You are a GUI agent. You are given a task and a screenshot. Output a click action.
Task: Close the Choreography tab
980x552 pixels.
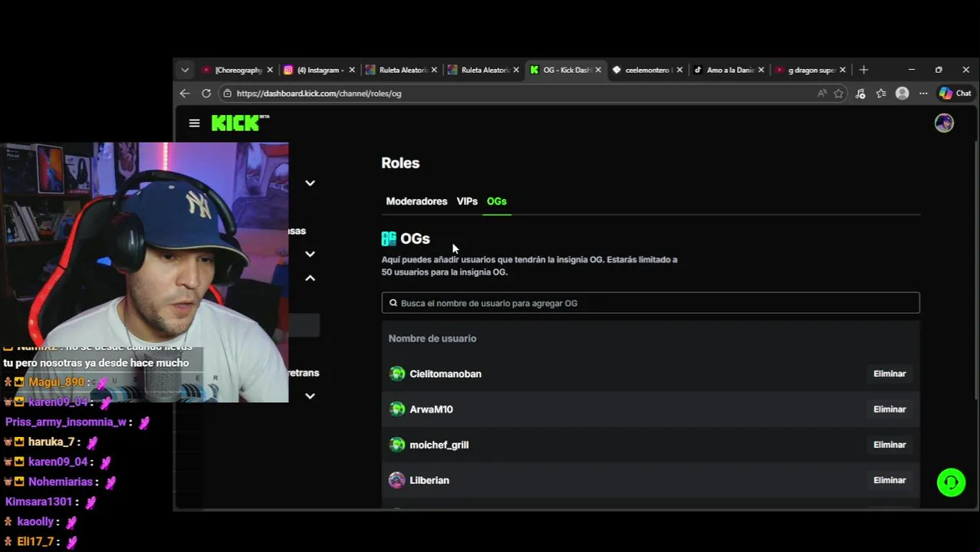pos(270,70)
